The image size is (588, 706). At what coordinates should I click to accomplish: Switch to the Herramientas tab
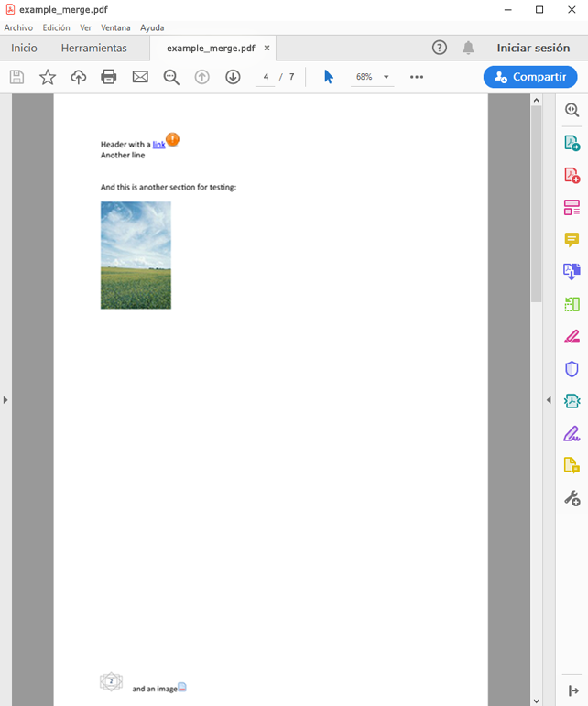(94, 48)
